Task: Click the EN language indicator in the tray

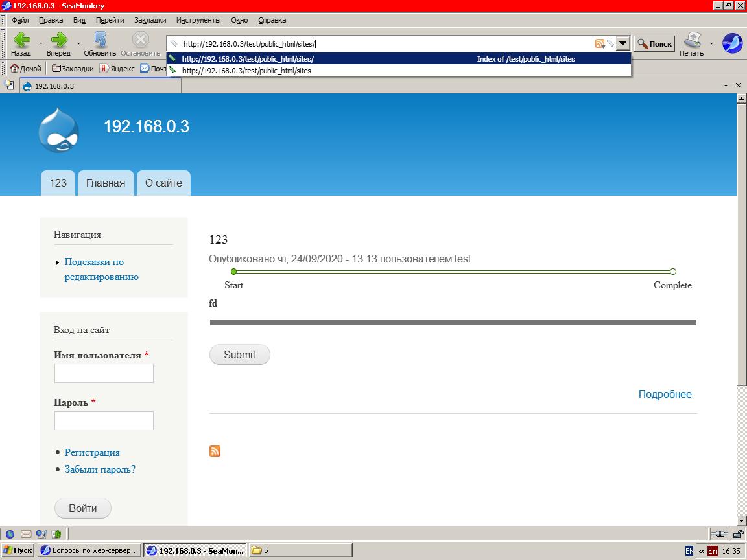Action: (x=689, y=550)
